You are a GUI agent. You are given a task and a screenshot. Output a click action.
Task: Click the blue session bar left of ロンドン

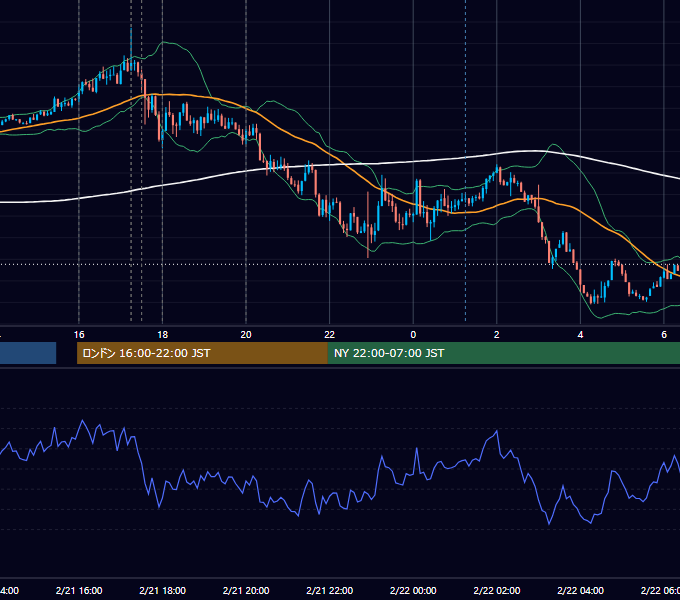point(28,353)
